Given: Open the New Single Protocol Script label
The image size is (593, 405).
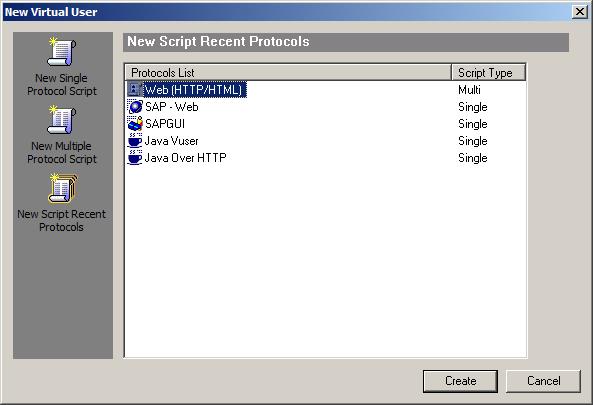Looking at the screenshot, I should click(62, 84).
